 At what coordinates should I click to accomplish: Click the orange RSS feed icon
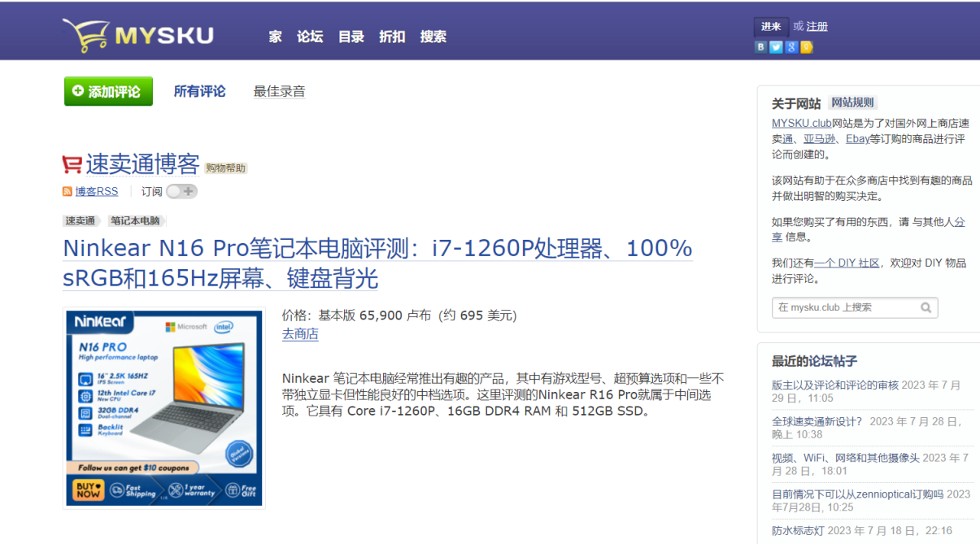68,192
